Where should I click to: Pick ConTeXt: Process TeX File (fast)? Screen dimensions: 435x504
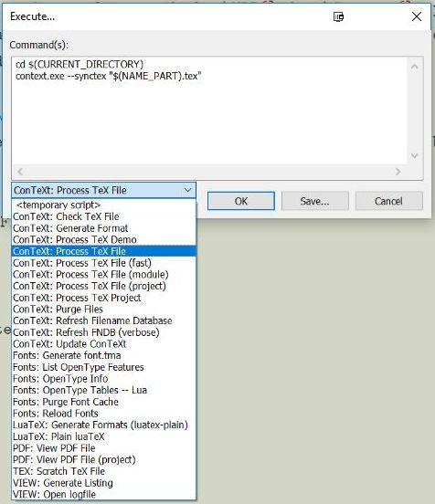pos(103,263)
